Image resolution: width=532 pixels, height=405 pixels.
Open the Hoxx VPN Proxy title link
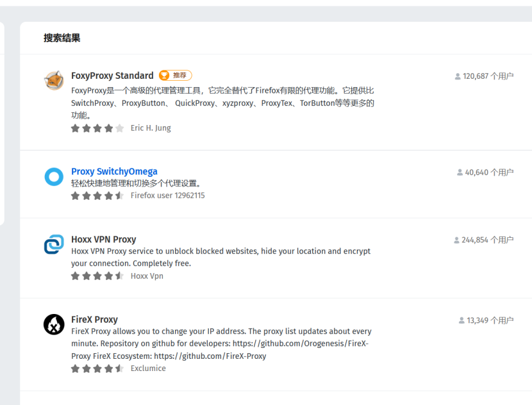103,239
